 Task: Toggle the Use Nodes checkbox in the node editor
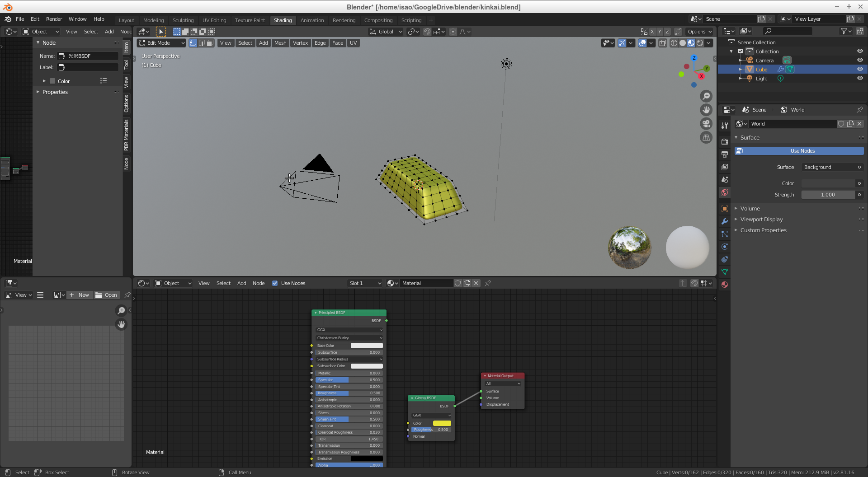point(275,283)
